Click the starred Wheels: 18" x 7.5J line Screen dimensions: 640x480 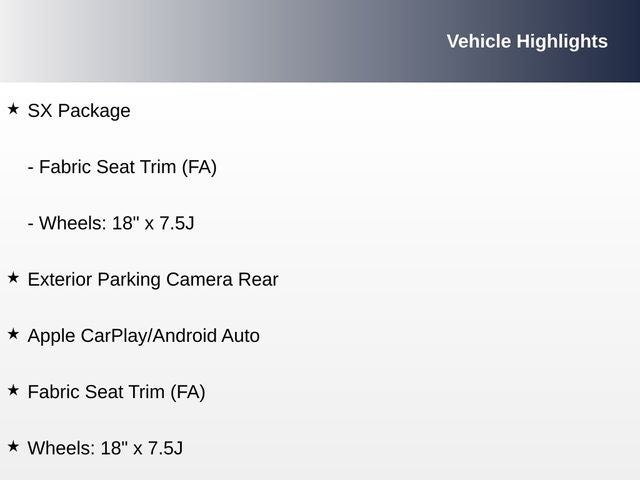(105, 448)
